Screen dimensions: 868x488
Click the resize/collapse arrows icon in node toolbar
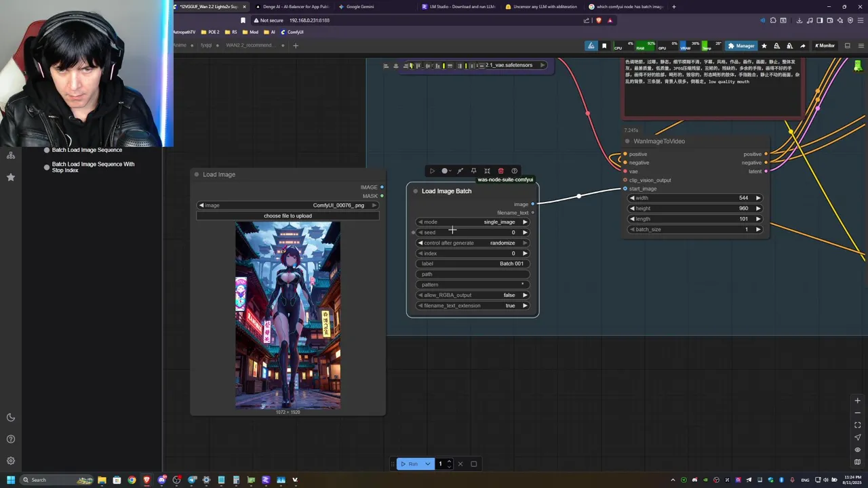tap(487, 171)
